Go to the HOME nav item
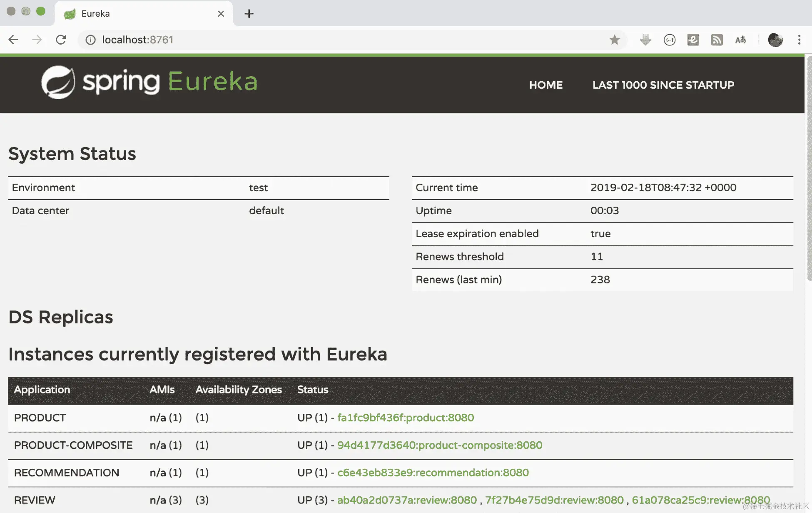Screen dimensions: 812x513 tap(545, 85)
